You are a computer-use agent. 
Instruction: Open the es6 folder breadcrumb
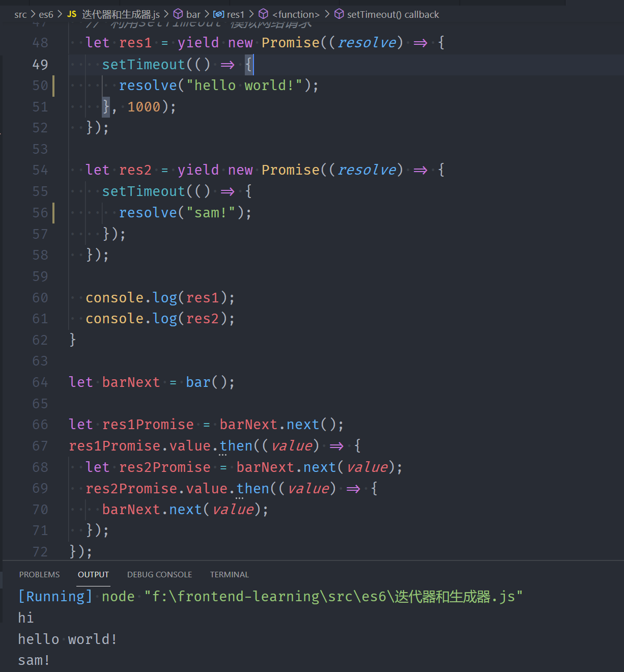46,14
